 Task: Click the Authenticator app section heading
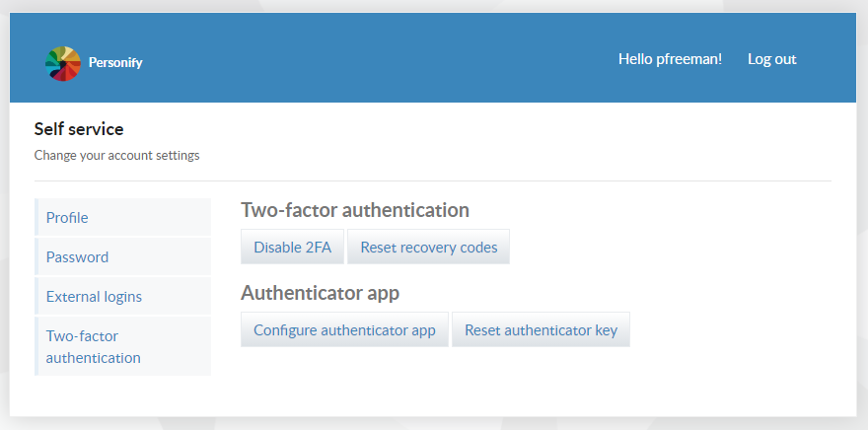[320, 293]
